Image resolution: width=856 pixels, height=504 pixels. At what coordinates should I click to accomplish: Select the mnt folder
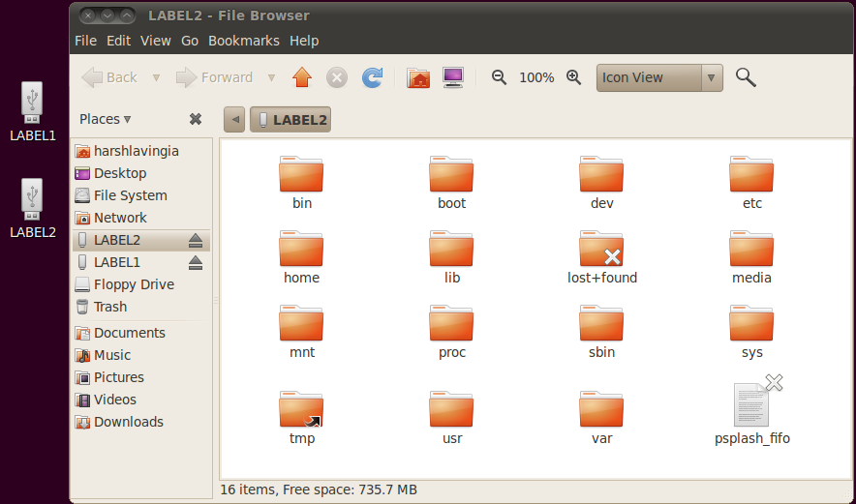pyautogui.click(x=301, y=332)
